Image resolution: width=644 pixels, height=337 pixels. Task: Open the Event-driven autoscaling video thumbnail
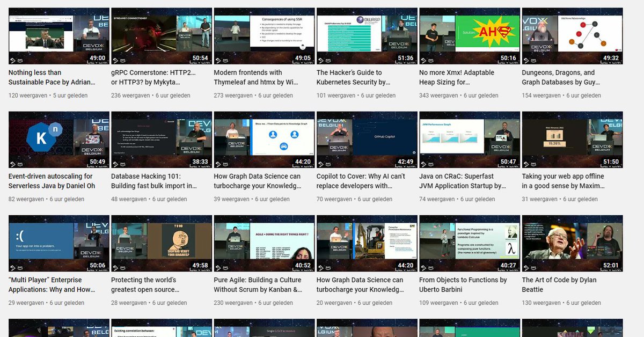58,140
